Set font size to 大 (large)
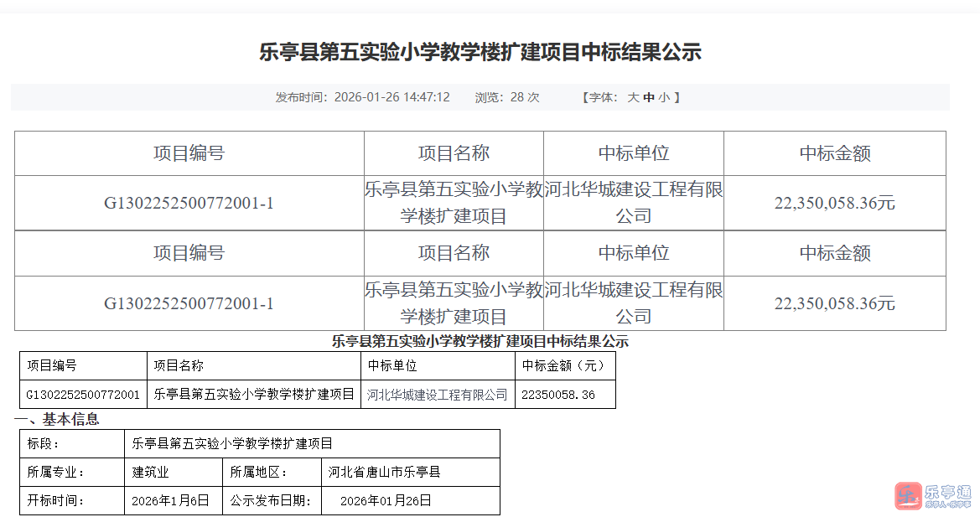Image resolution: width=980 pixels, height=517 pixels. point(634,97)
